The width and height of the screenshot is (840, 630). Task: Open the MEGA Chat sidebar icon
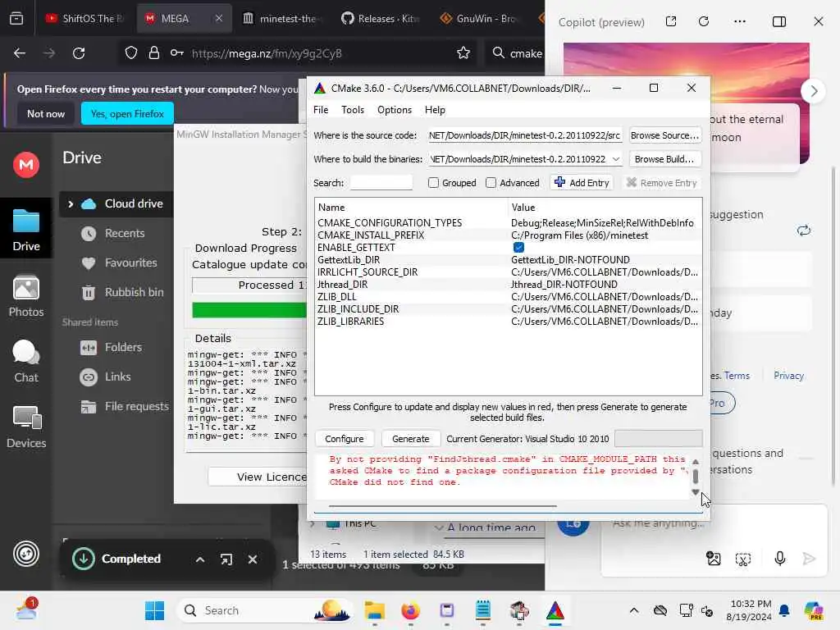pos(26,362)
